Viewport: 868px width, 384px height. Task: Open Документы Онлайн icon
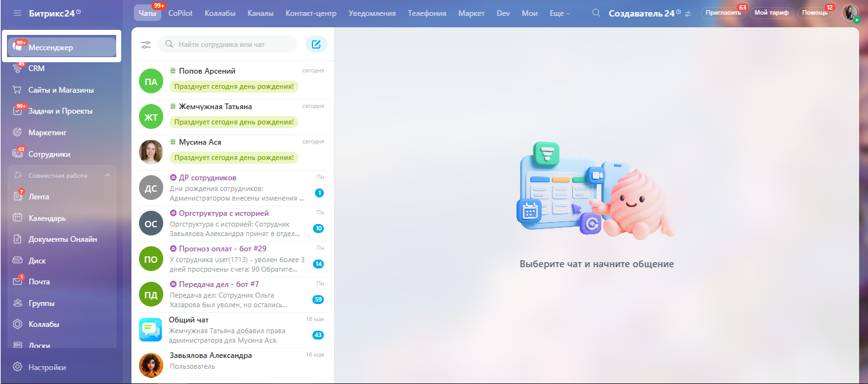pos(18,239)
